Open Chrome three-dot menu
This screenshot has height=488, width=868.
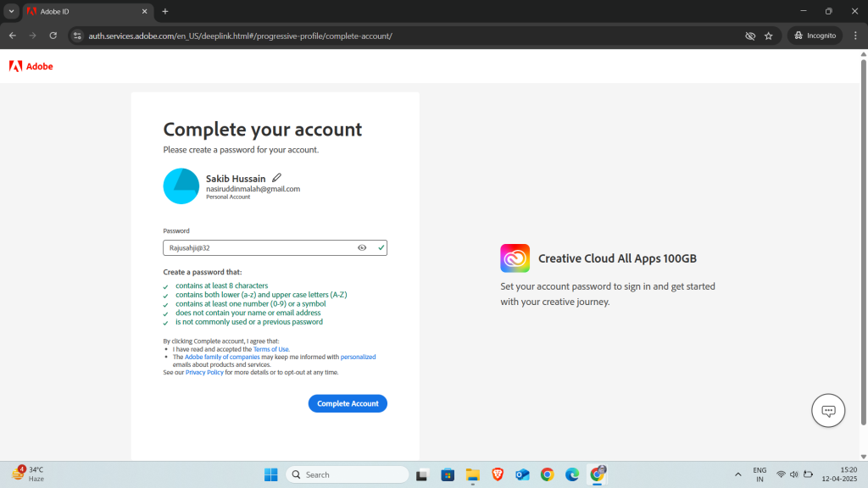click(855, 36)
